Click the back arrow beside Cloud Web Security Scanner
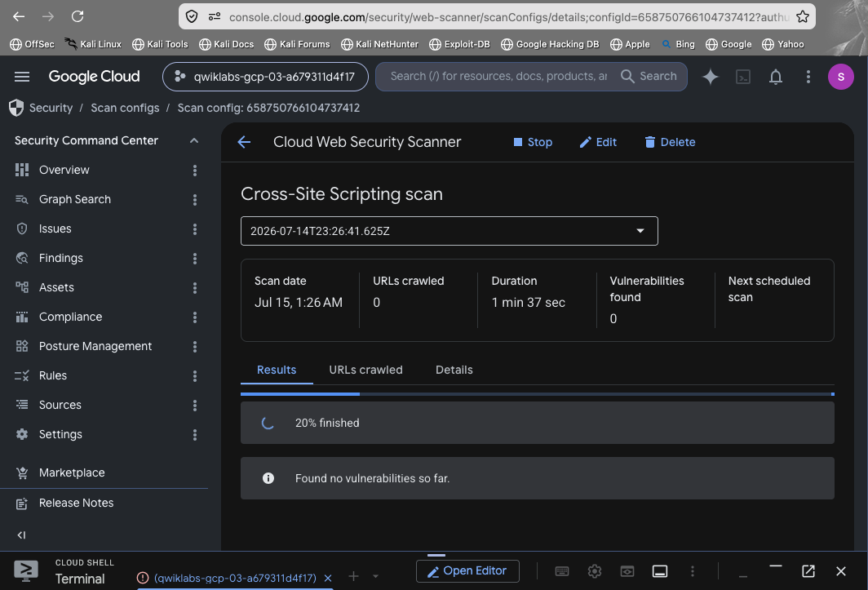The width and height of the screenshot is (868, 590). pyautogui.click(x=244, y=142)
